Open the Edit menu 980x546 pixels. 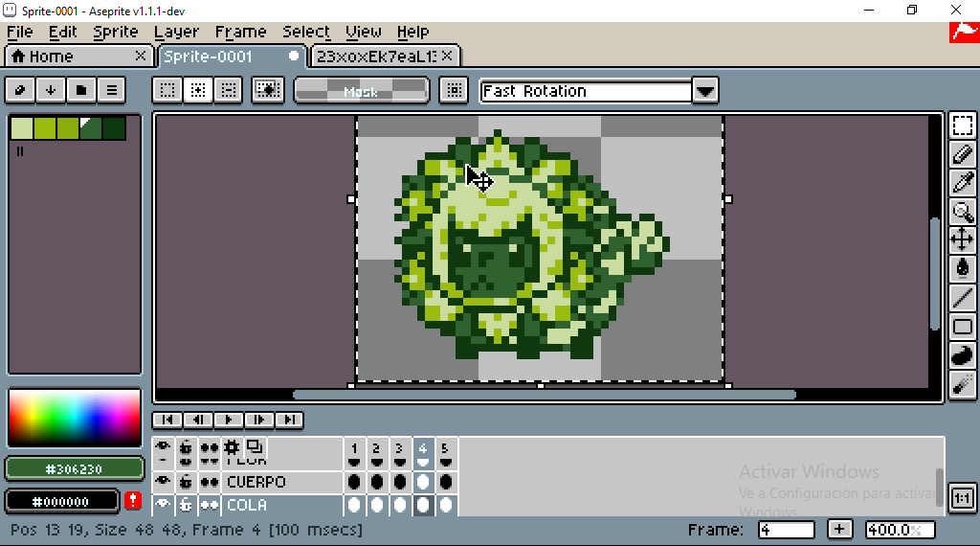[x=62, y=32]
